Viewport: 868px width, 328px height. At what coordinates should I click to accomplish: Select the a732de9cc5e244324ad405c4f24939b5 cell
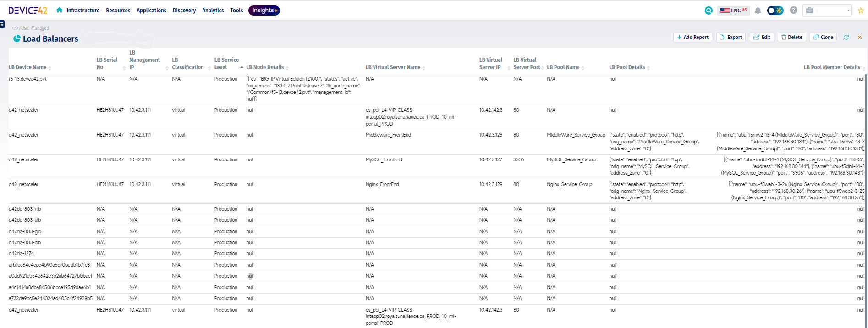(50, 298)
